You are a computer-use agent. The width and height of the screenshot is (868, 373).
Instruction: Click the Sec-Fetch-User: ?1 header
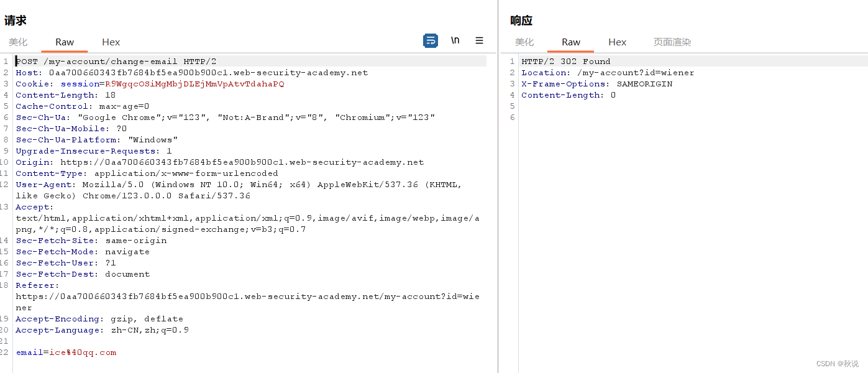tap(65, 263)
